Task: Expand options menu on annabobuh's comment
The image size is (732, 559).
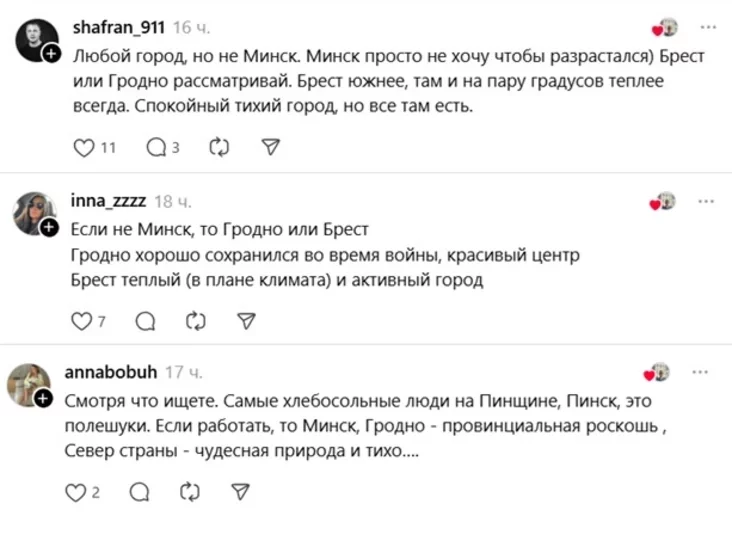Action: [x=707, y=372]
